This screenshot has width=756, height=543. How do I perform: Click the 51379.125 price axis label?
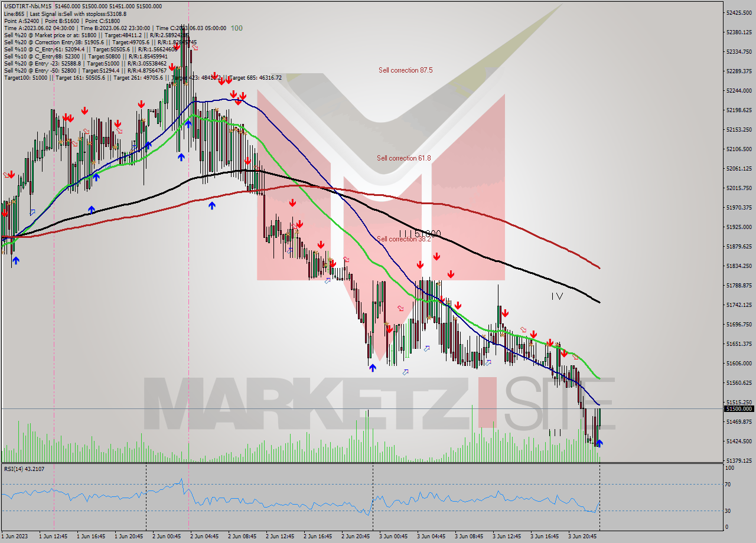(x=738, y=460)
